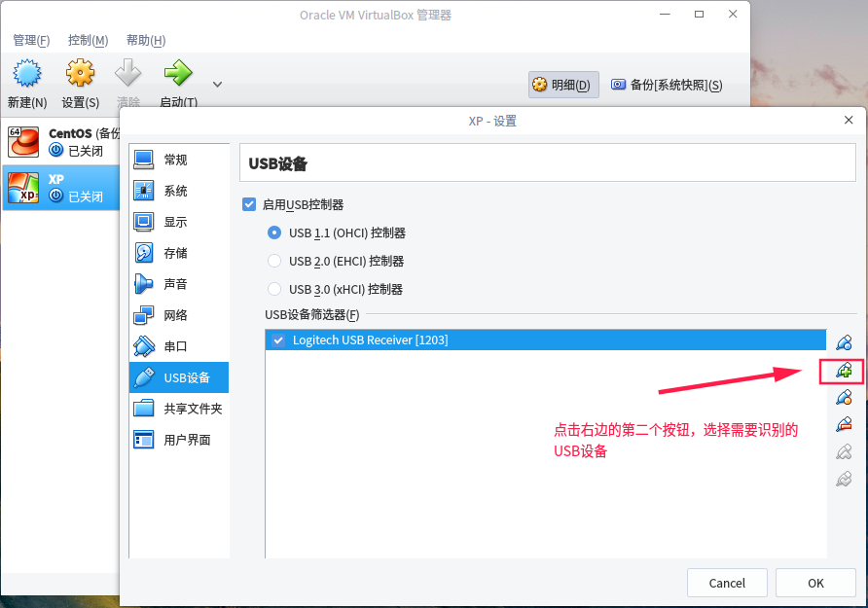The height and width of the screenshot is (608, 868).
Task: Click the edit selected USB filter icon
Action: (x=844, y=397)
